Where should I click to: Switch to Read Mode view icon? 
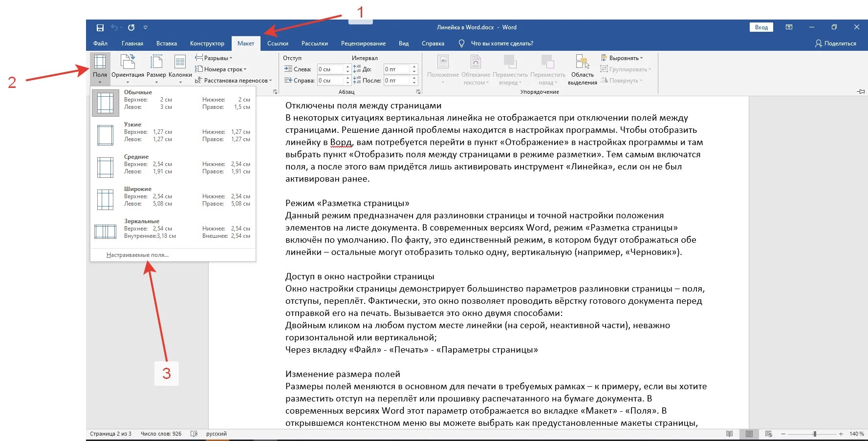tap(730, 434)
